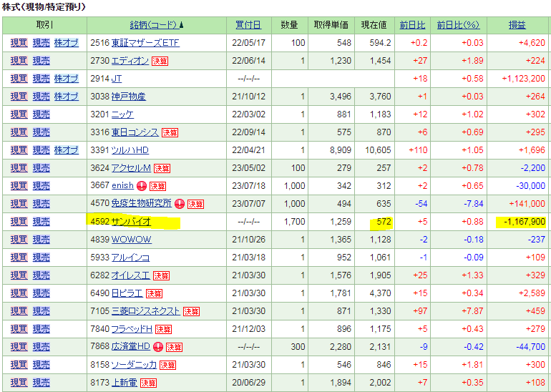
Task: Click the red alert icon beside 免疫生物研究所
Action: tap(180, 204)
